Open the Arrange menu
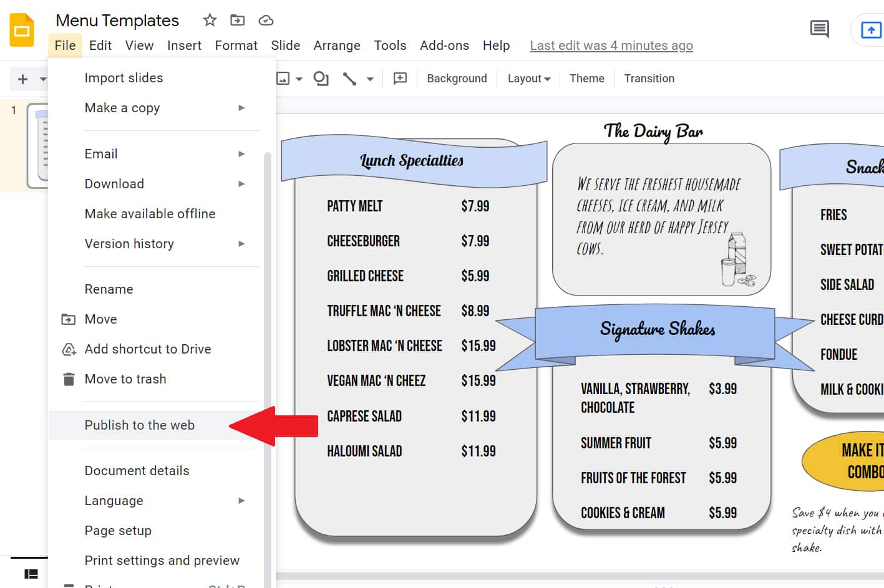Viewport: 884px width, 588px height. (337, 46)
